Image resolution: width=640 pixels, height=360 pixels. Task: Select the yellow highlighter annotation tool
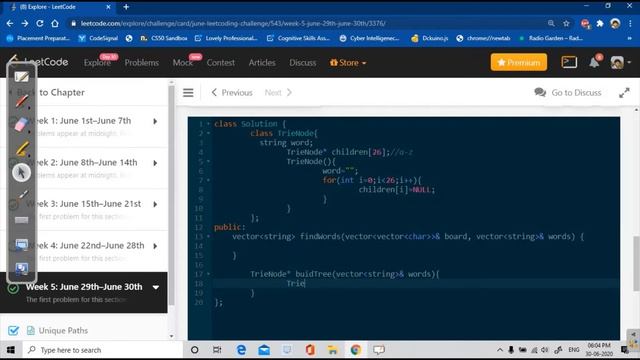[x=22, y=148]
